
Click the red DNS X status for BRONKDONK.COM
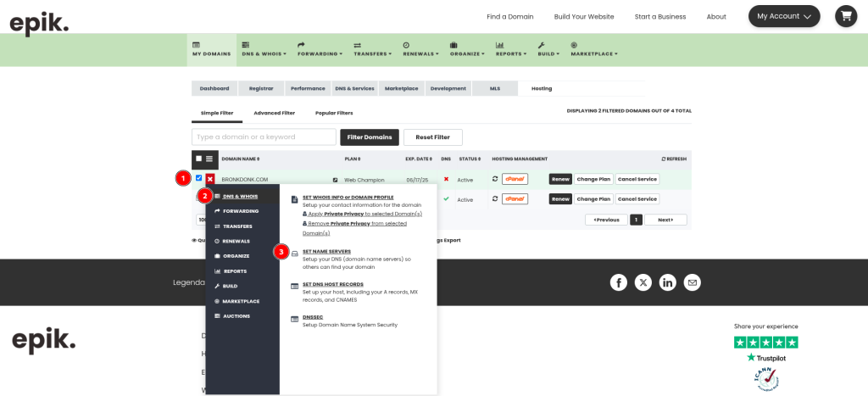(446, 180)
